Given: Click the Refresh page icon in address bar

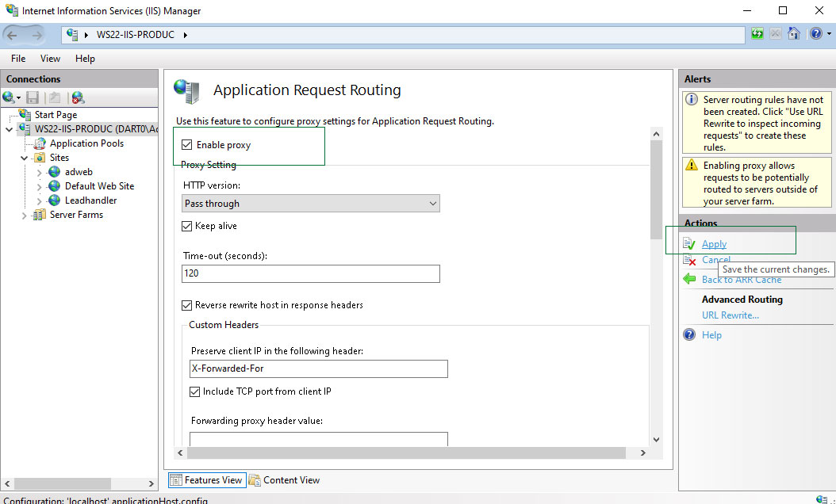Looking at the screenshot, I should click(x=757, y=34).
